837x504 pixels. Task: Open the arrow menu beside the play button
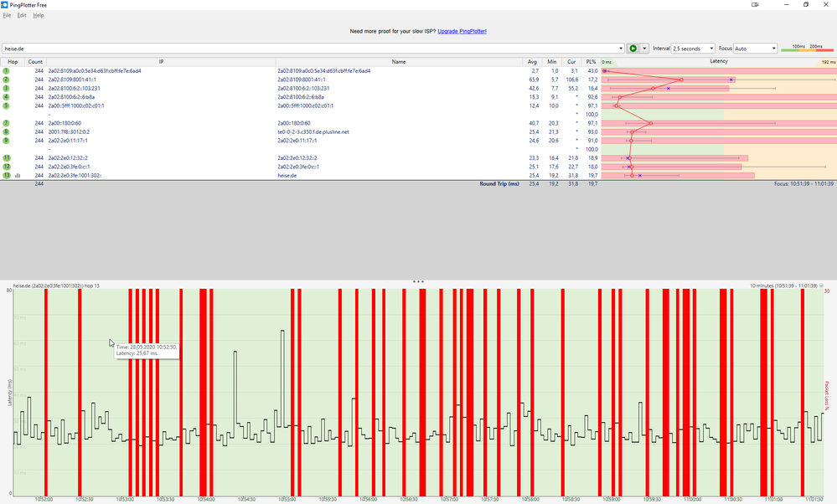pyautogui.click(x=646, y=48)
